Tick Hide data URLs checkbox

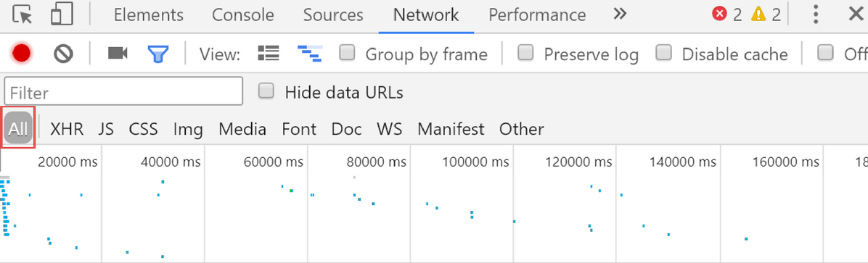click(266, 91)
